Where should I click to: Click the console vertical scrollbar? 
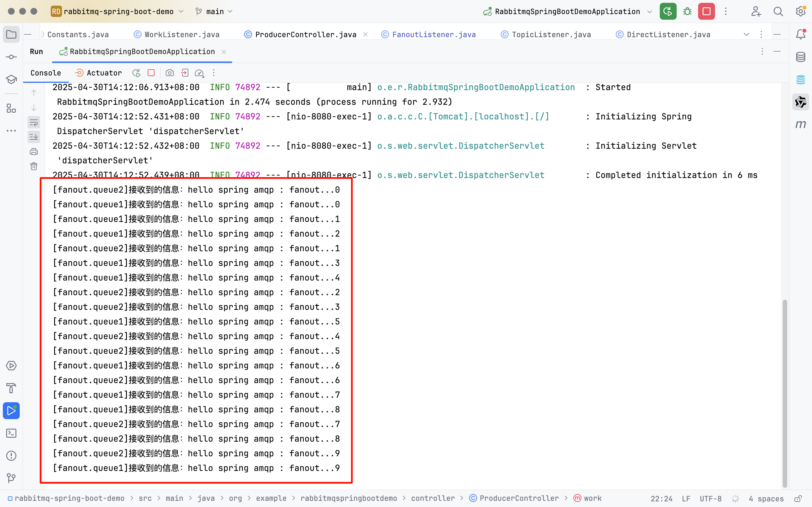[784, 392]
